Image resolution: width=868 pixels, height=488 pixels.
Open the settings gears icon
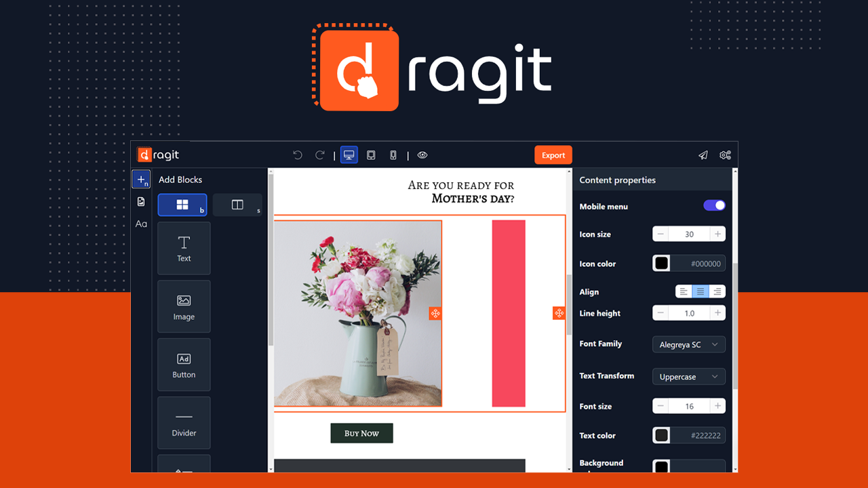[x=726, y=155]
